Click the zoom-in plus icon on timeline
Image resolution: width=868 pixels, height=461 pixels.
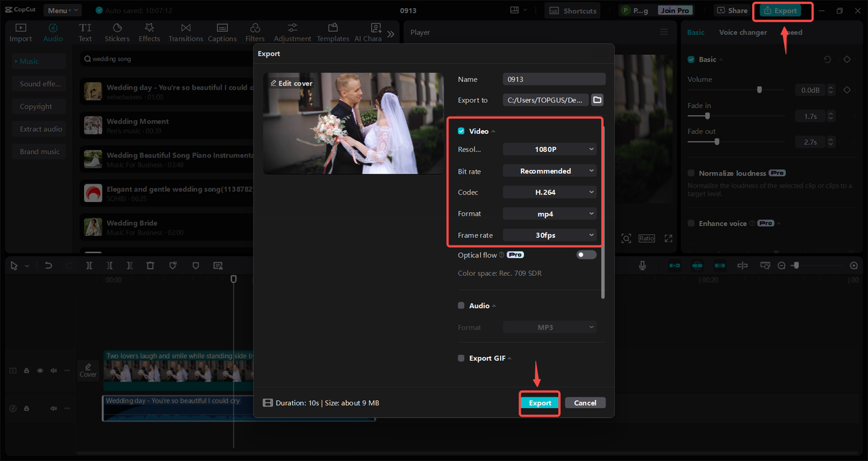[x=854, y=266]
